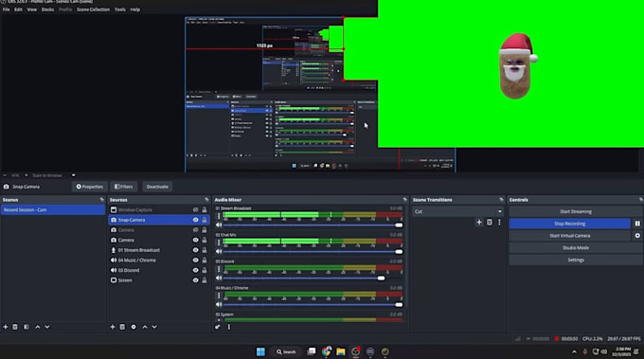
Task: Hide the Snap Camera source
Action: point(195,220)
